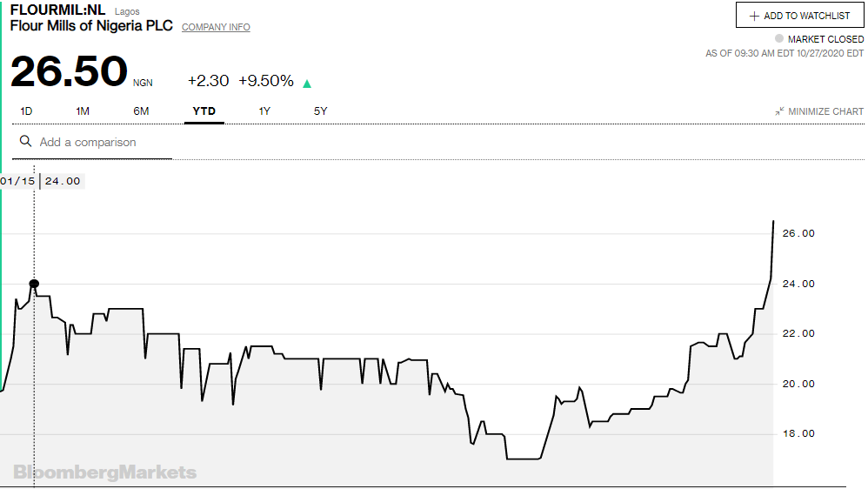Open the COMPANY INFO link
This screenshot has height=489, width=868.
click(216, 28)
